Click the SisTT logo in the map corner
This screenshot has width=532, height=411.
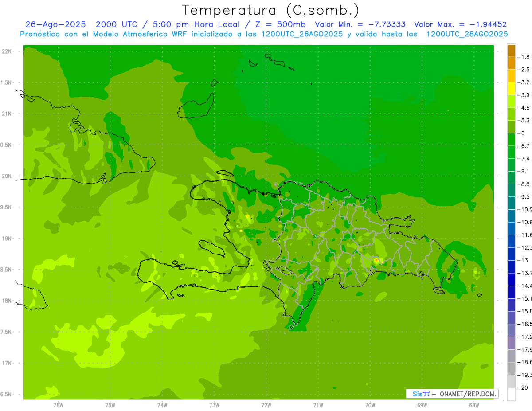(x=421, y=394)
